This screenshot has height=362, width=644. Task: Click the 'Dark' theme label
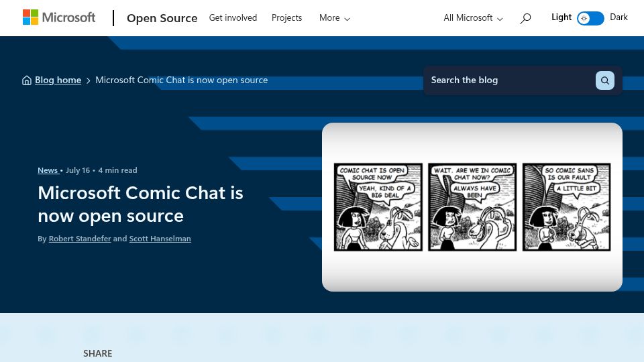pos(619,17)
